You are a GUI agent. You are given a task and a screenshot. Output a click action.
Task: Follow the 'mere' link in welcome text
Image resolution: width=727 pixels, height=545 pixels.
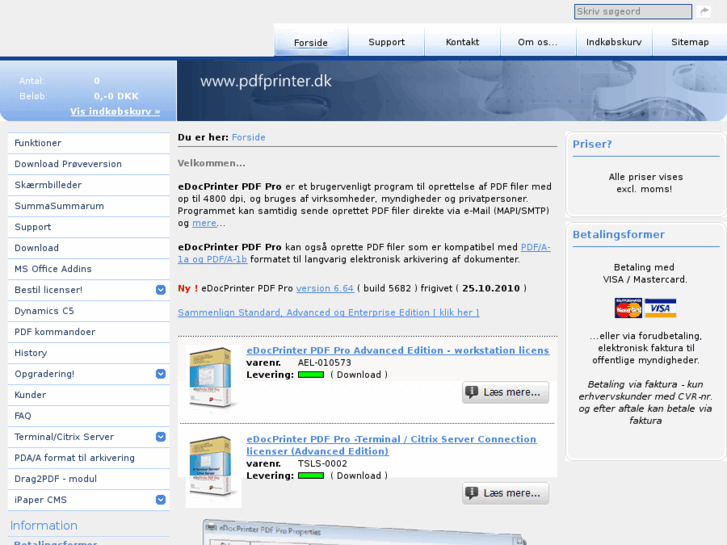point(204,223)
